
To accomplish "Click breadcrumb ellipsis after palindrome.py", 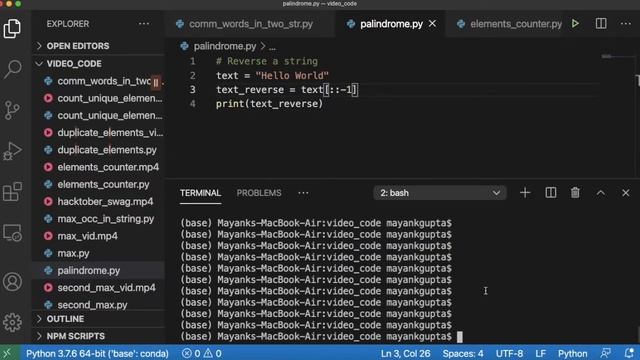I will 272,47.
